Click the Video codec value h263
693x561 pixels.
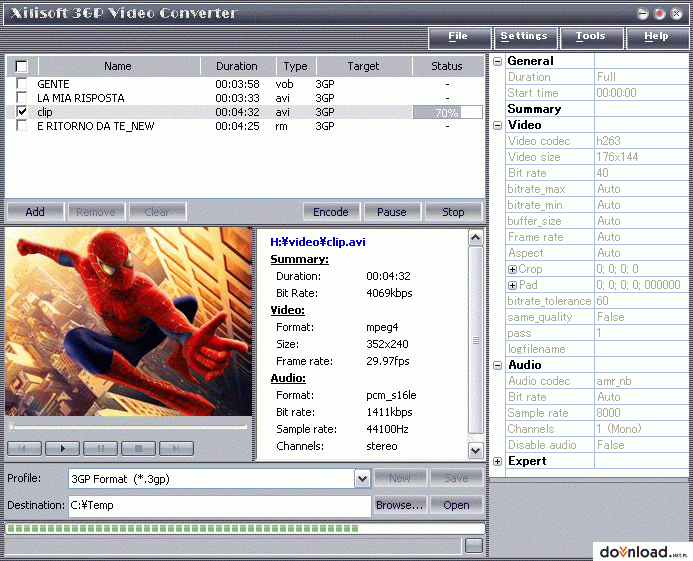pos(609,141)
